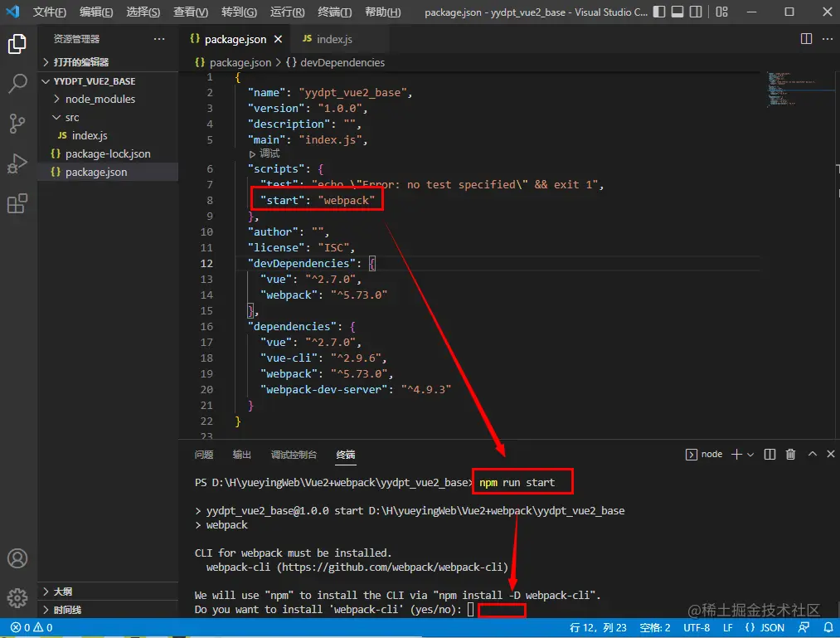Select the 终端 panel tab
This screenshot has width=840, height=638.
pos(346,455)
